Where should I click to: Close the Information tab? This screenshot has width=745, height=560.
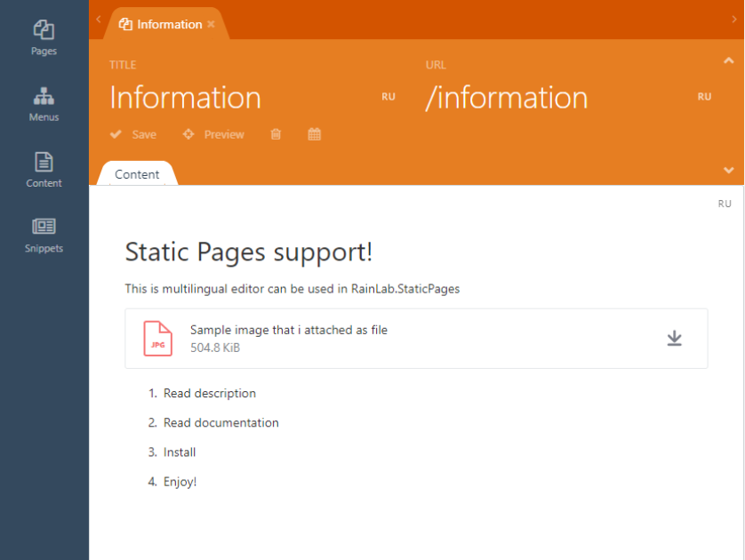click(211, 24)
